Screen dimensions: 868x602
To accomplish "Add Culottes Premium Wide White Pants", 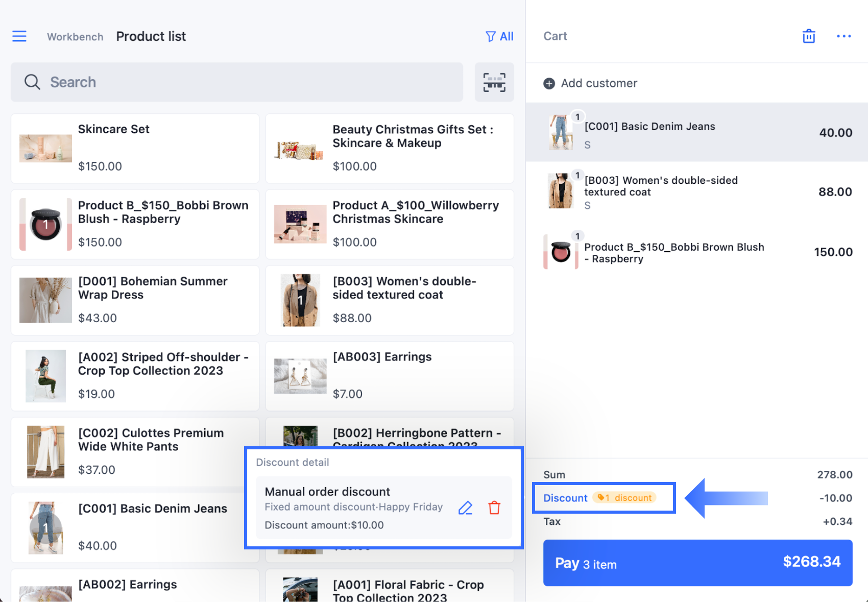I will pos(135,452).
